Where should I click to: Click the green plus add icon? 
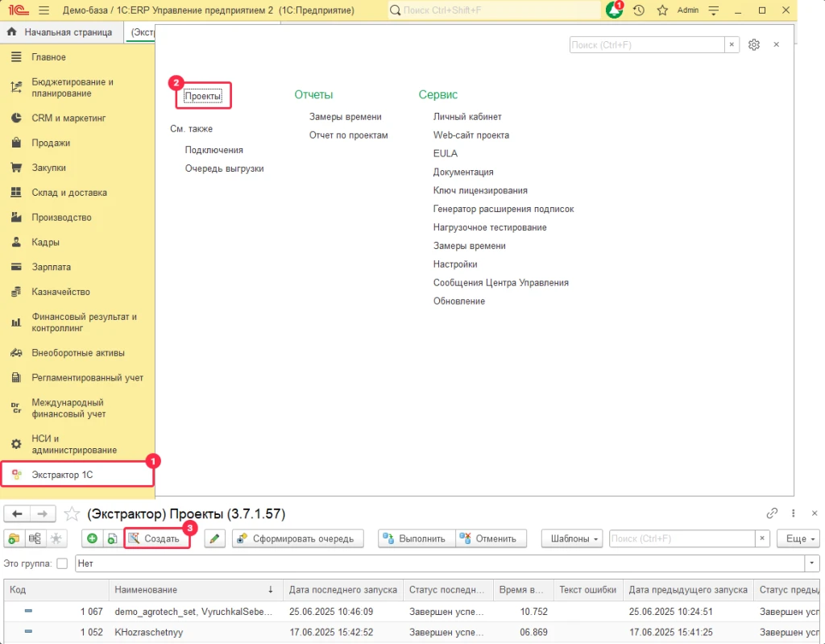[x=92, y=538]
